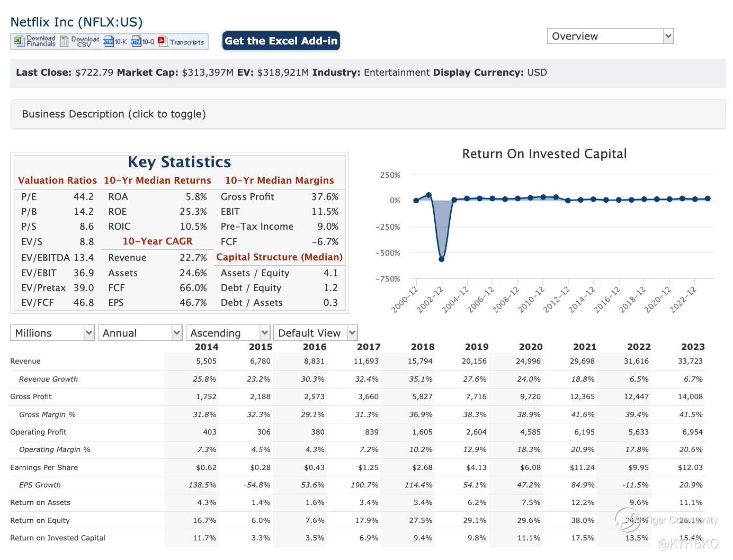The width and height of the screenshot is (733, 560).
Task: Select the 2023 column header
Action: coord(692,347)
